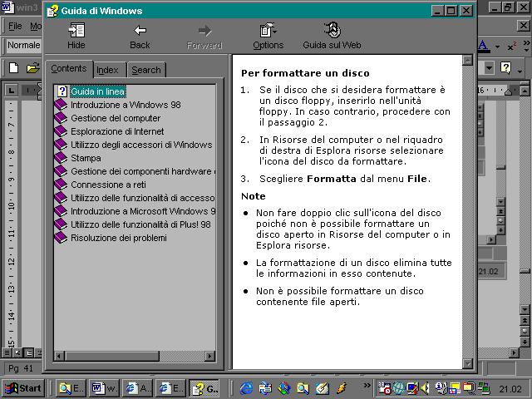
Task: Click the Pg 41 status bar indicator
Action: point(21,368)
